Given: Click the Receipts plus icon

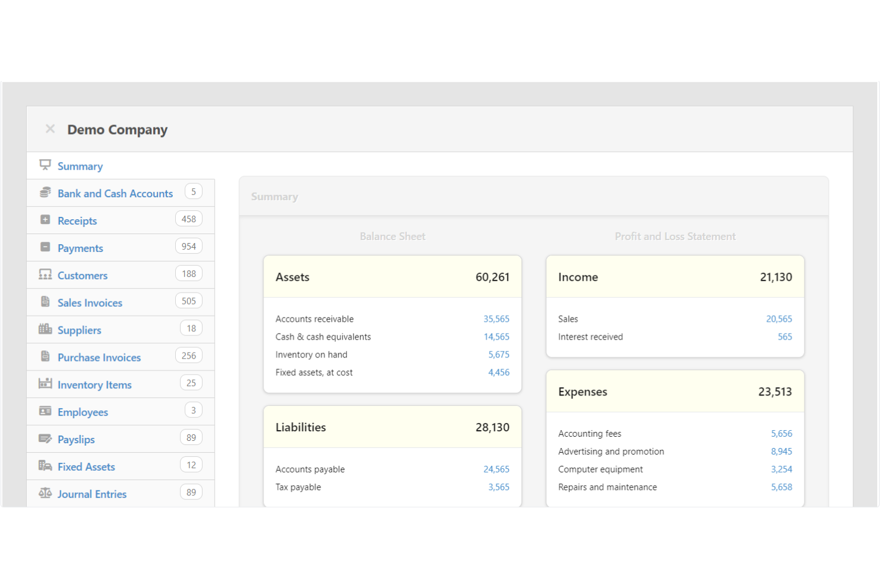Looking at the screenshot, I should coord(45,220).
